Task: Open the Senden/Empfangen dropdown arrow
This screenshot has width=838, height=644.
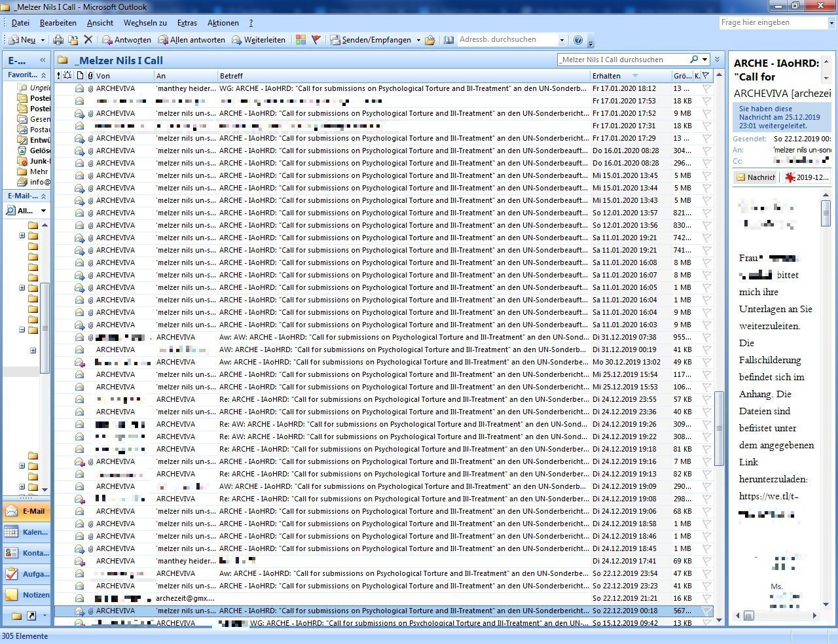Action: (x=418, y=40)
